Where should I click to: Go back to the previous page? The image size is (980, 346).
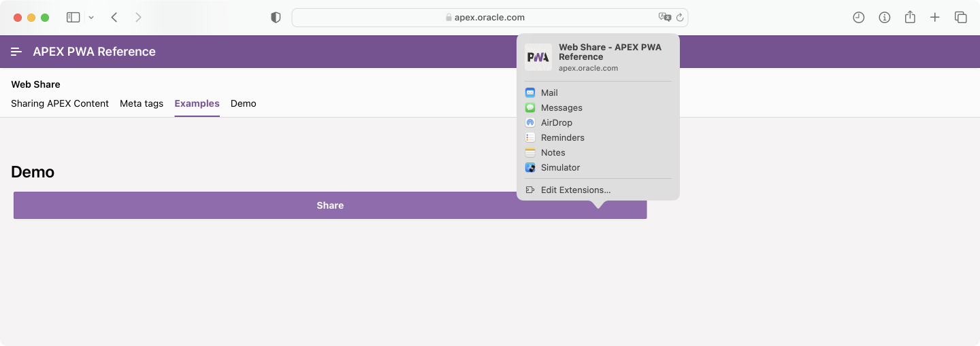(x=114, y=18)
